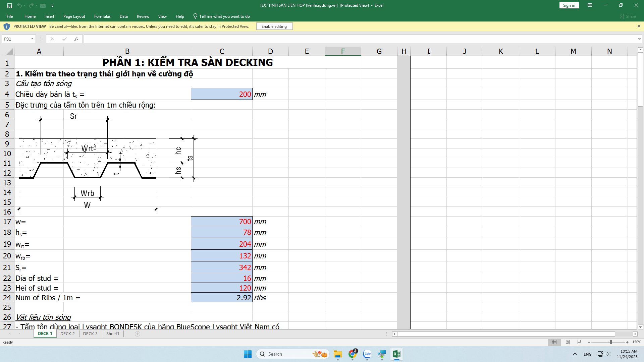Switch to Normal view in status bar
Screen dimensions: 644x362
click(554, 342)
